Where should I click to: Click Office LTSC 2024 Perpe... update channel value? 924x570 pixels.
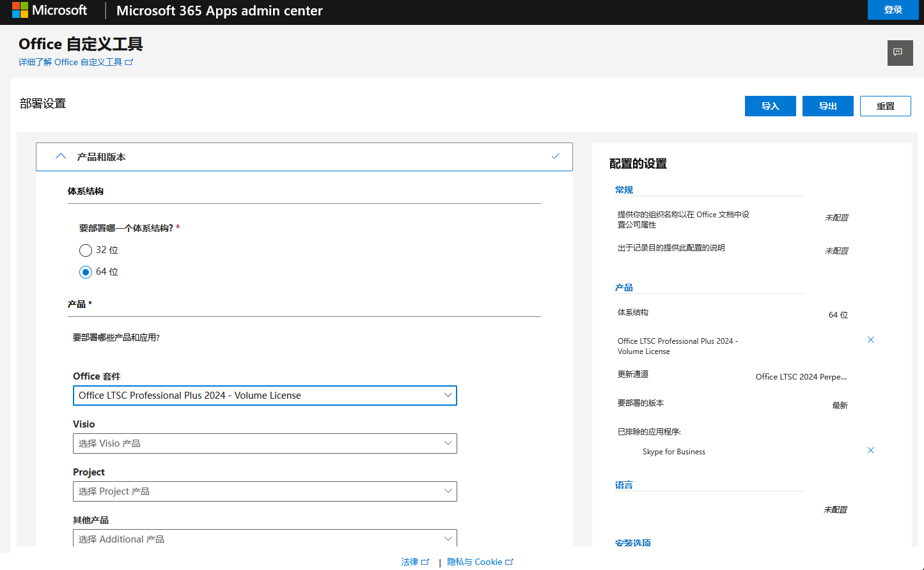pyautogui.click(x=801, y=377)
